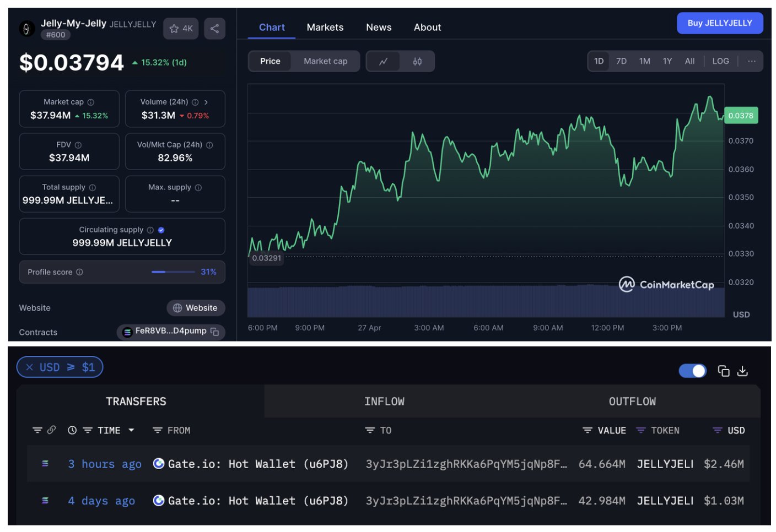Screen dimensions: 776x532
Task: Toggle the blue switch above the transfers table
Action: pos(692,371)
